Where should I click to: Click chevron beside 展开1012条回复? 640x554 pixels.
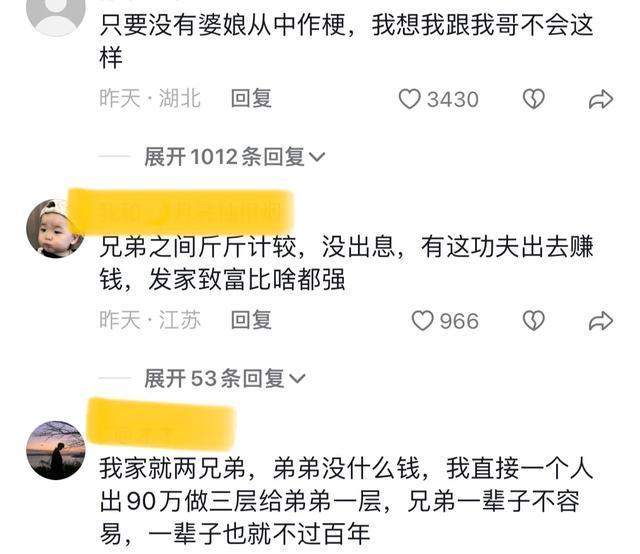317,157
